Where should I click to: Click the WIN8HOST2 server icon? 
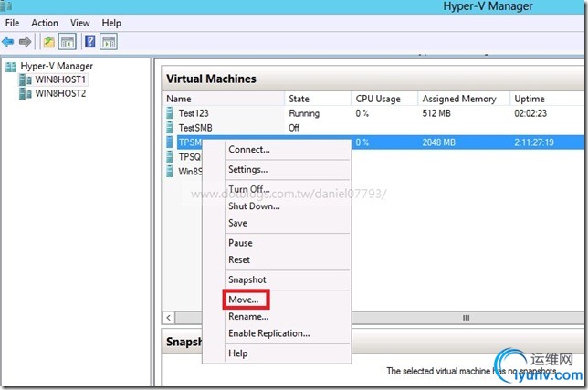click(x=26, y=93)
